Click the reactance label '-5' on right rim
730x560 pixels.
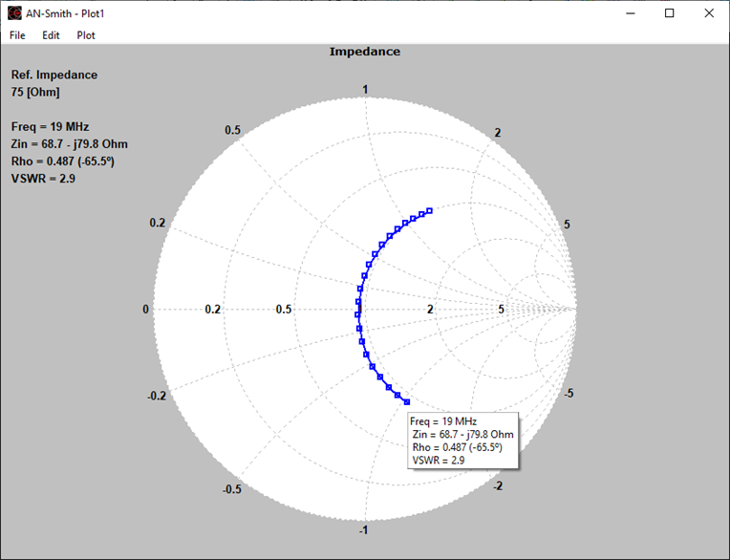click(x=569, y=394)
